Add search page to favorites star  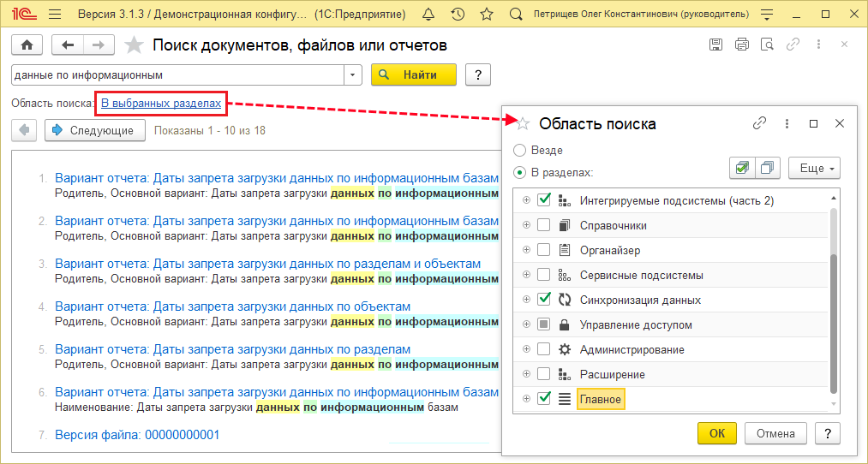[x=134, y=45]
